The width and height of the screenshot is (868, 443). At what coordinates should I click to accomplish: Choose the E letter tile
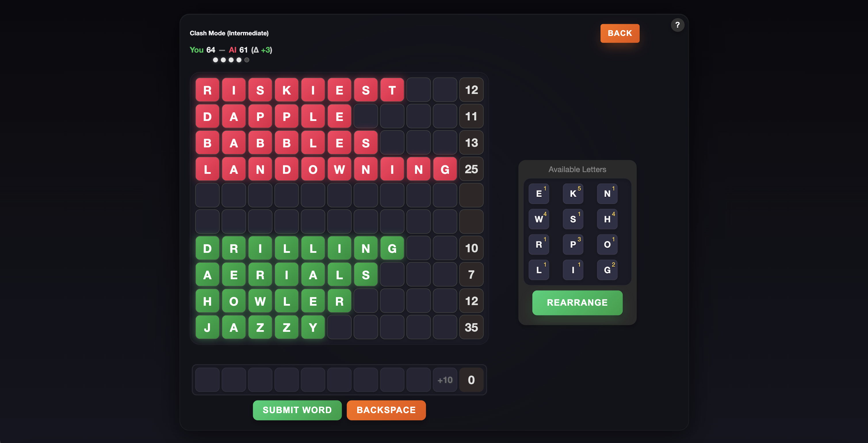pyautogui.click(x=539, y=194)
